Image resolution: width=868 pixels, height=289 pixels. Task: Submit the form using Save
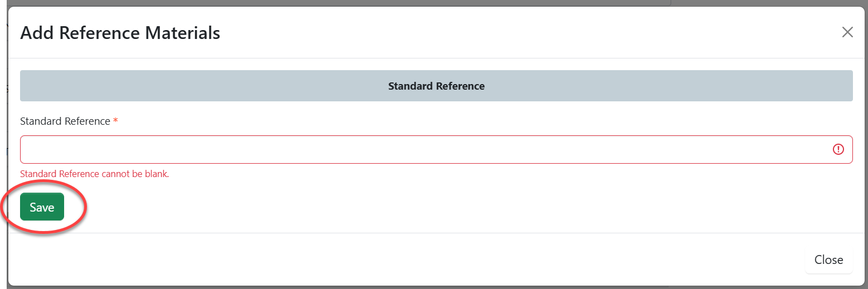click(42, 207)
